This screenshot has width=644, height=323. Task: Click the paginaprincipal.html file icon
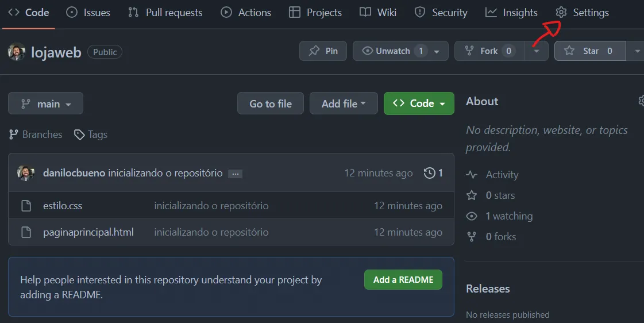click(x=26, y=232)
